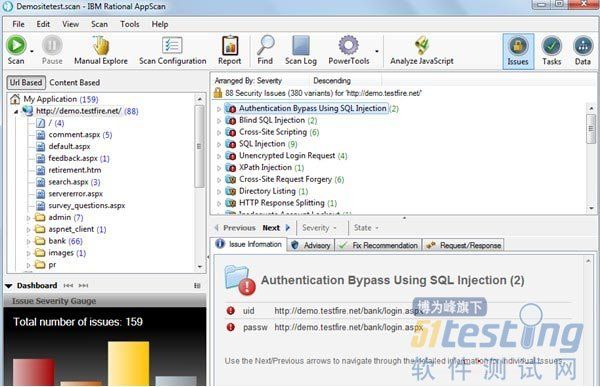Sort by the Arranged By: Severity header

pyautogui.click(x=248, y=81)
